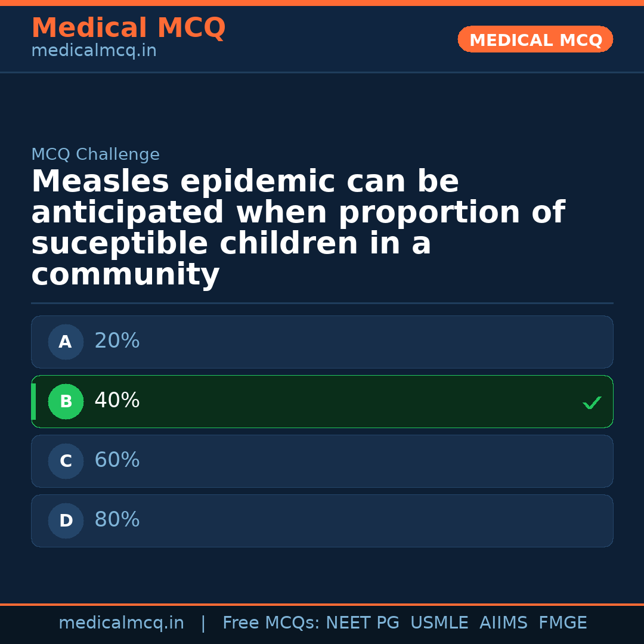Image resolution: width=644 pixels, height=644 pixels.
Task: Pick the 80% answer text
Action: (x=117, y=520)
